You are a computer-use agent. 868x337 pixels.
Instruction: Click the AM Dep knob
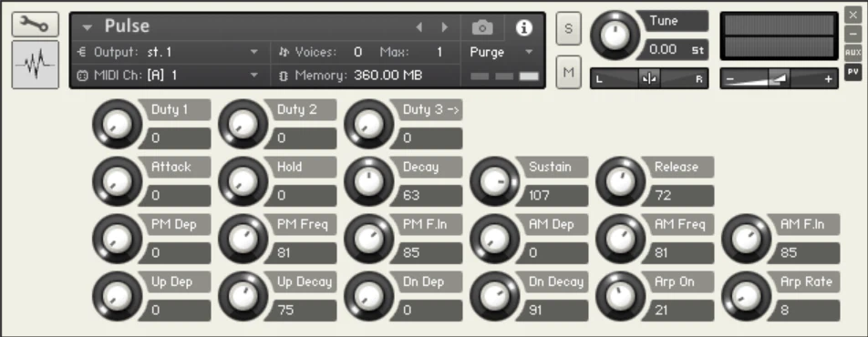click(494, 239)
